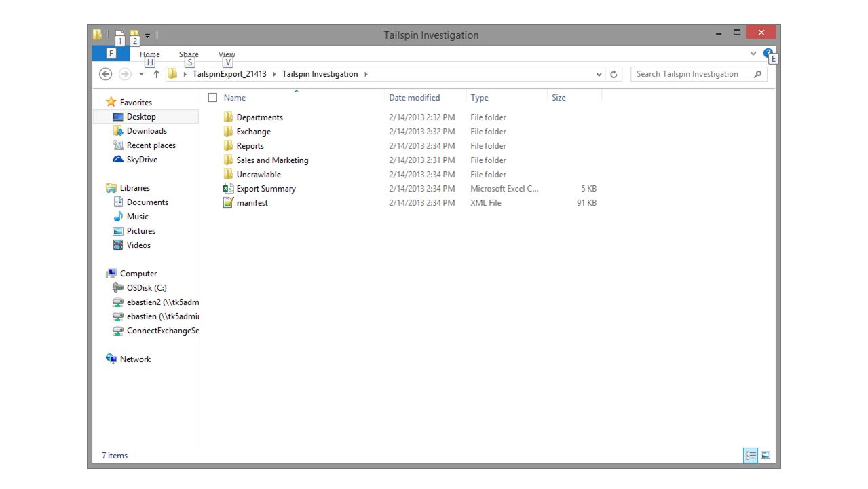Click the Network icon in the navigation pane

click(x=111, y=359)
